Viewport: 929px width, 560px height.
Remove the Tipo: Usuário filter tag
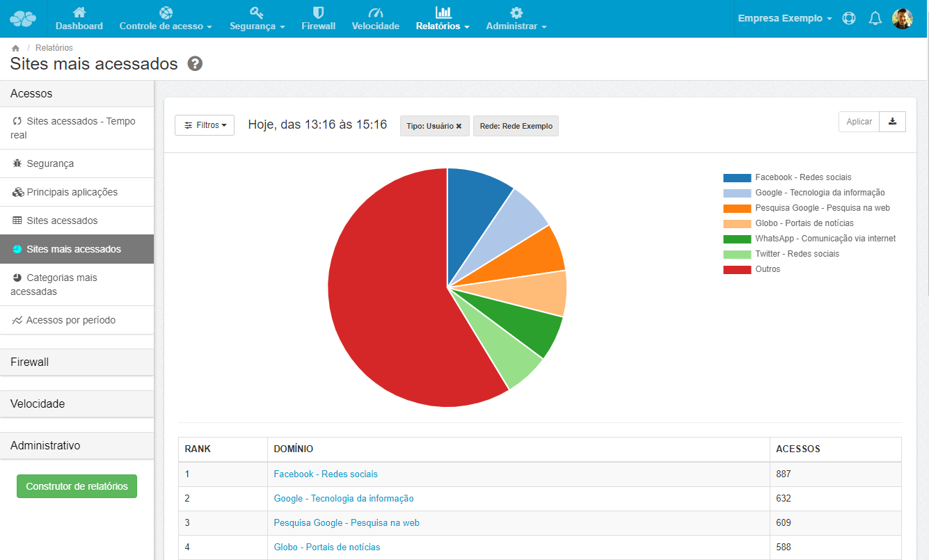coord(459,127)
